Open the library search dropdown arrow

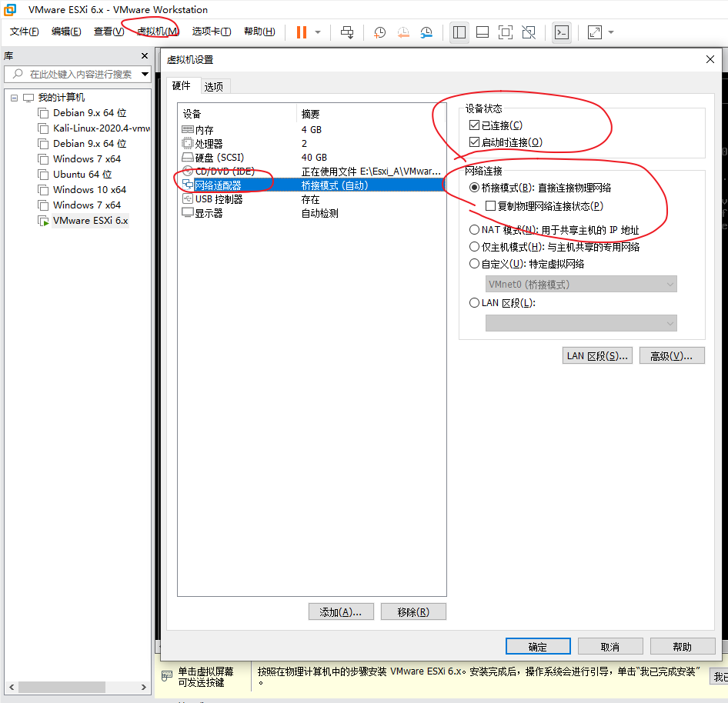(x=145, y=74)
